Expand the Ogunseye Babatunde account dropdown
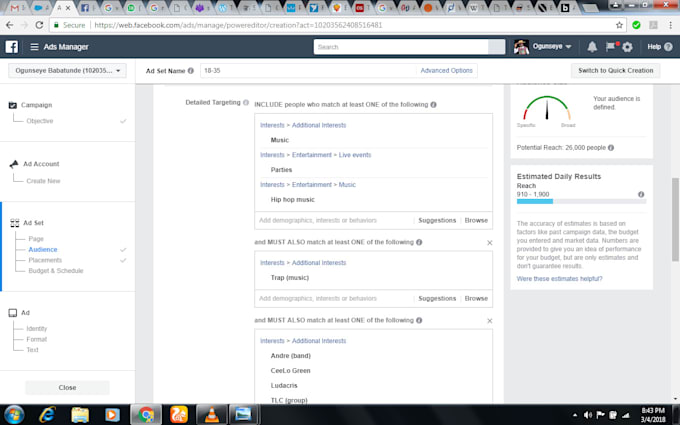The image size is (680, 425). pyautogui.click(x=67, y=70)
